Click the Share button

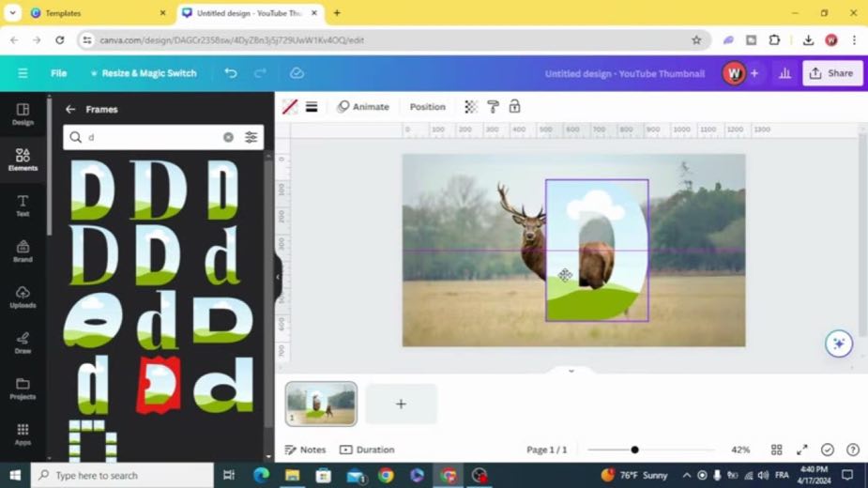point(832,73)
